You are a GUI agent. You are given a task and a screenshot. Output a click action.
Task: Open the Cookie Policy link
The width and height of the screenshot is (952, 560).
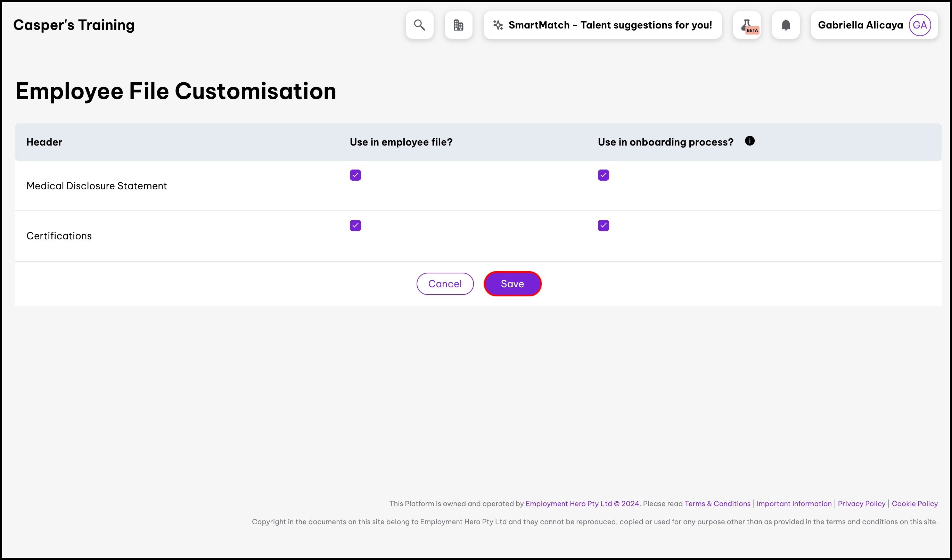coord(914,503)
